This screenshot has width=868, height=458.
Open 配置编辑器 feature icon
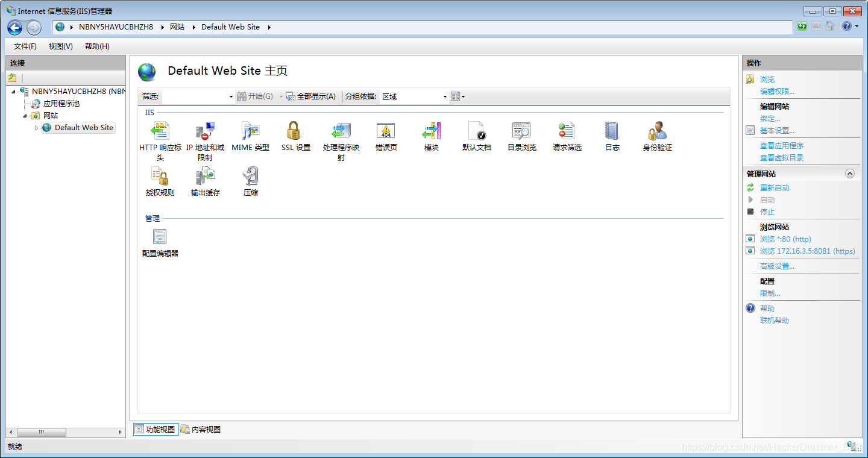(160, 237)
